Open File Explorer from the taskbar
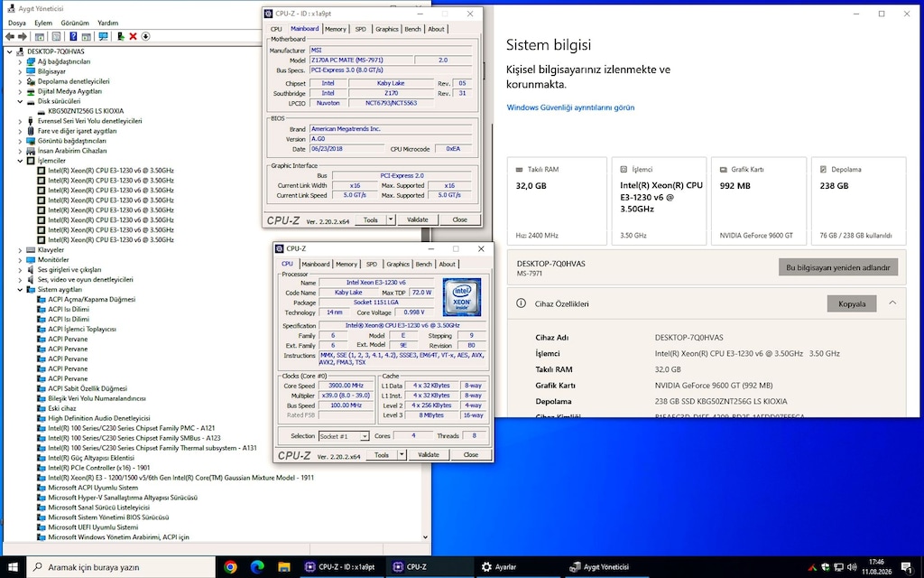924x578 pixels. tap(283, 567)
